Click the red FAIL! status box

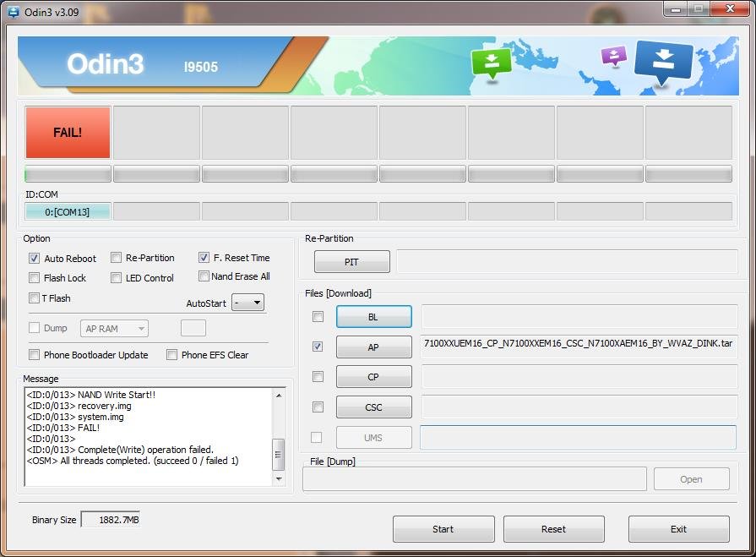click(68, 133)
